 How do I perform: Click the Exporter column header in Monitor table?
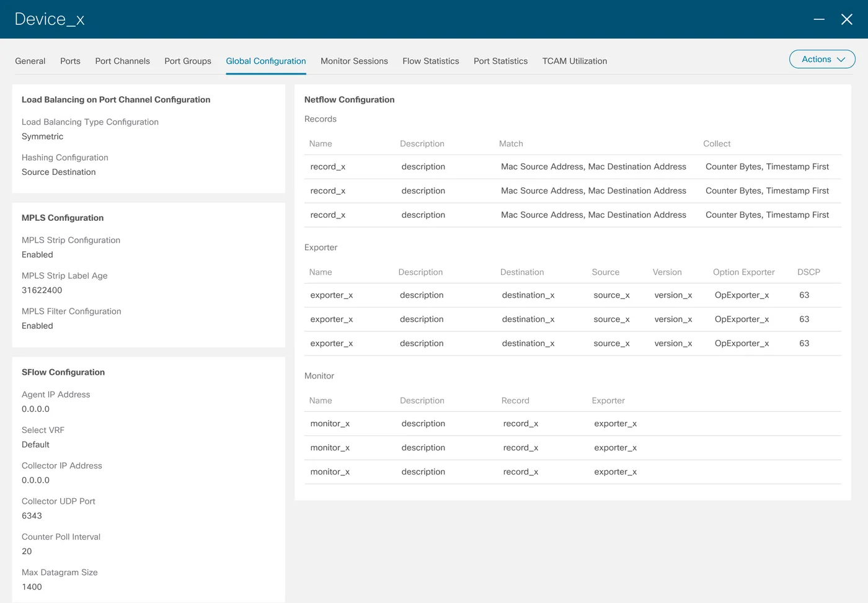click(608, 400)
